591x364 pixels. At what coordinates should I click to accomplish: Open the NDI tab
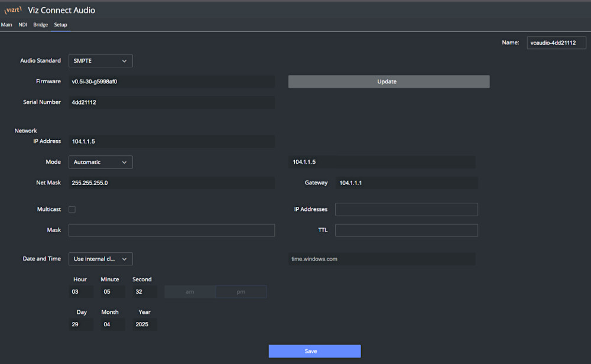(x=22, y=24)
